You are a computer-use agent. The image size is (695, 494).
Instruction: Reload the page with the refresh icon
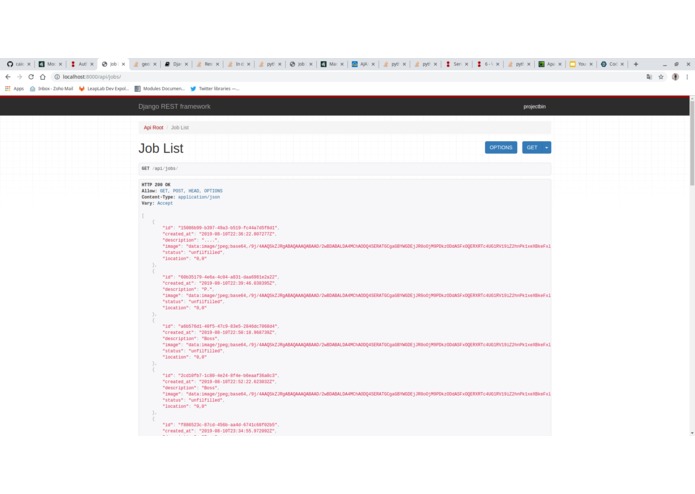[31, 77]
